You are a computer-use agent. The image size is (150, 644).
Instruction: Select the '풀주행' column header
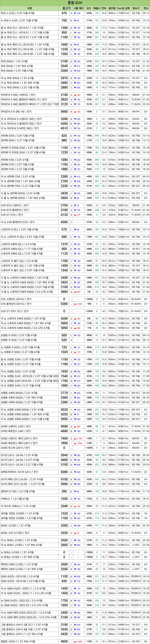click(x=112, y=8)
